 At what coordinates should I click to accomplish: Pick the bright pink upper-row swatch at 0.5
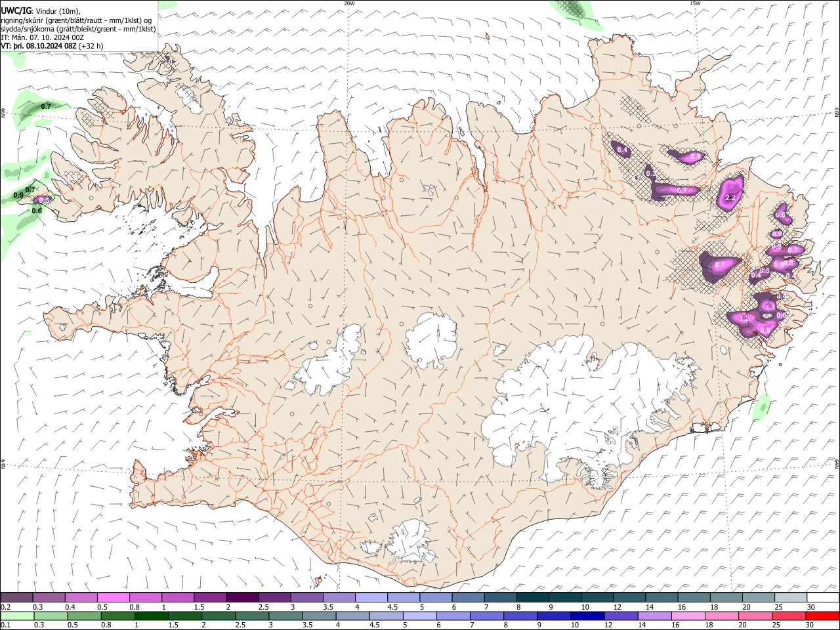113,597
